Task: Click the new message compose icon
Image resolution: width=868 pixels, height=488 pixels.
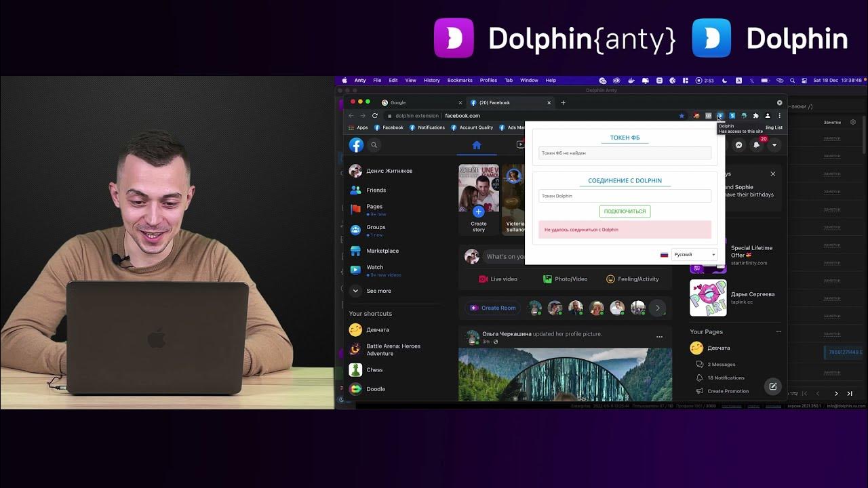Action: [x=772, y=386]
